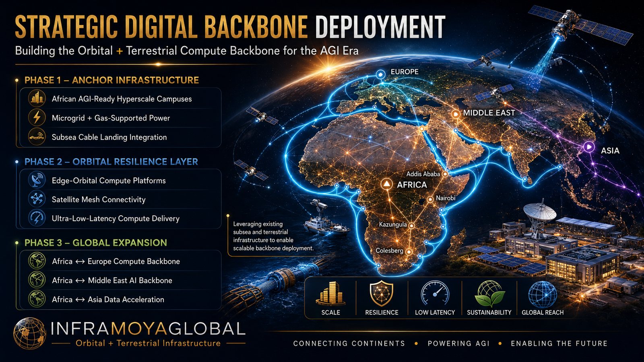Image resolution: width=644 pixels, height=362 pixels.
Task: Click the 'Building the Orbital + Terrestrial' subtitle
Action: tap(187, 51)
